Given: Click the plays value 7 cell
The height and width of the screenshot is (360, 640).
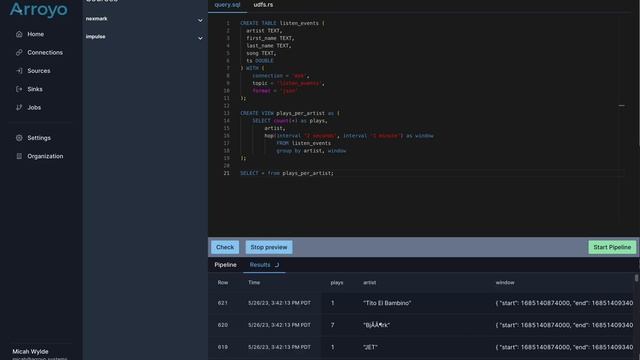Looking at the screenshot, I should [x=333, y=325].
